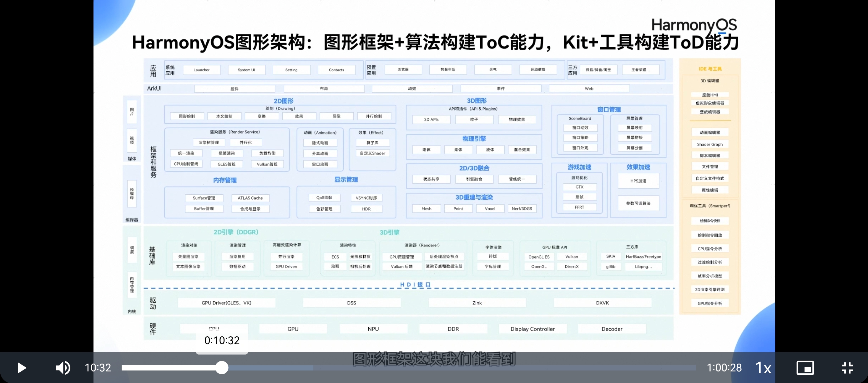
Task: Click the 0:10:32 preview timestamp tooltip
Action: pyautogui.click(x=222, y=340)
